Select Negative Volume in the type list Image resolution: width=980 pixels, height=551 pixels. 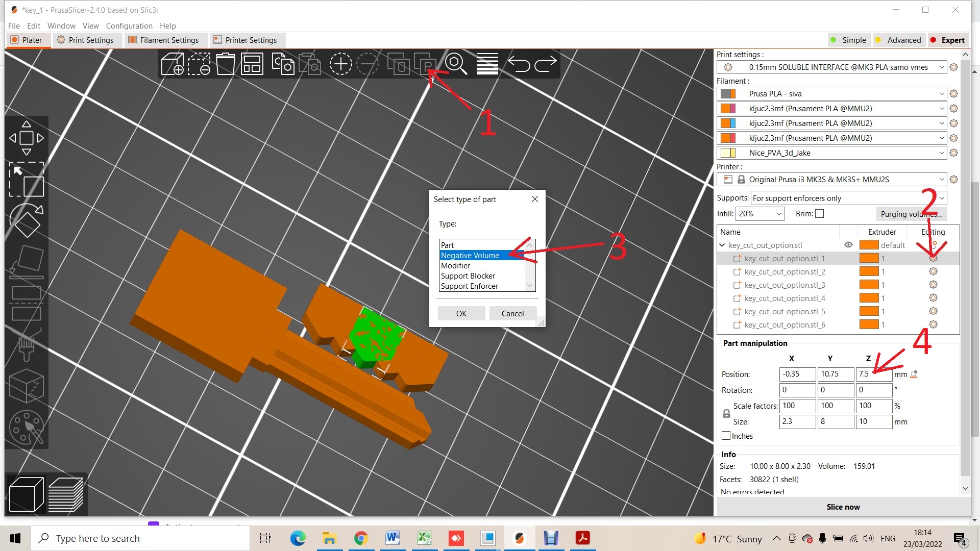(x=470, y=255)
